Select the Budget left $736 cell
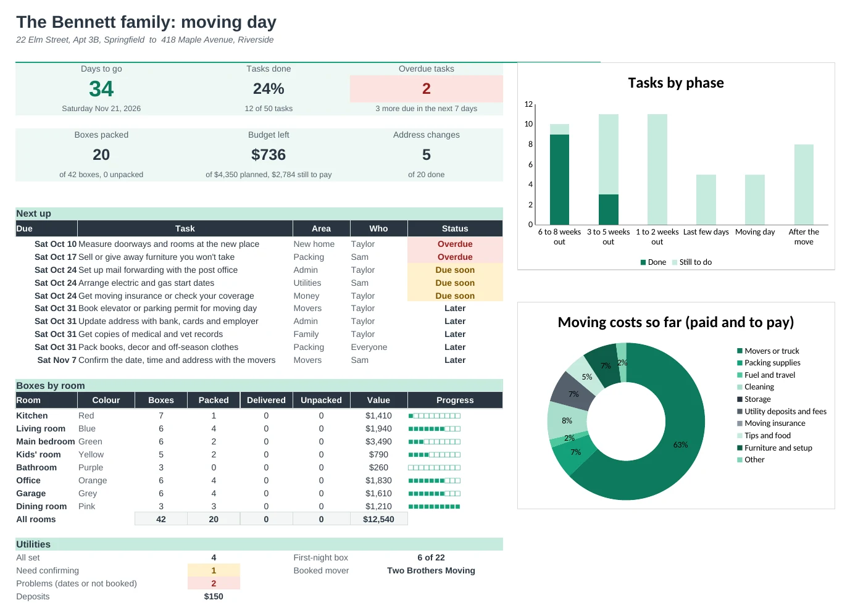The height and width of the screenshot is (616, 850). tap(269, 155)
